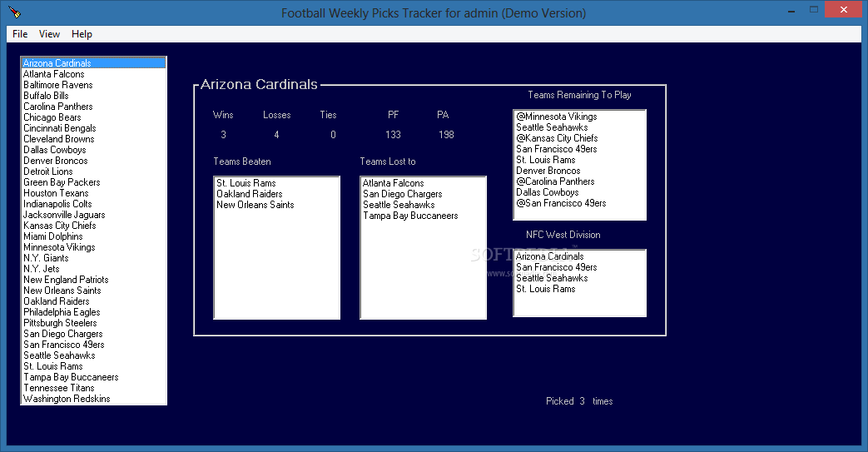Click Atlanta Falcons in Teams Lost to
The height and width of the screenshot is (452, 868).
pyautogui.click(x=423, y=183)
